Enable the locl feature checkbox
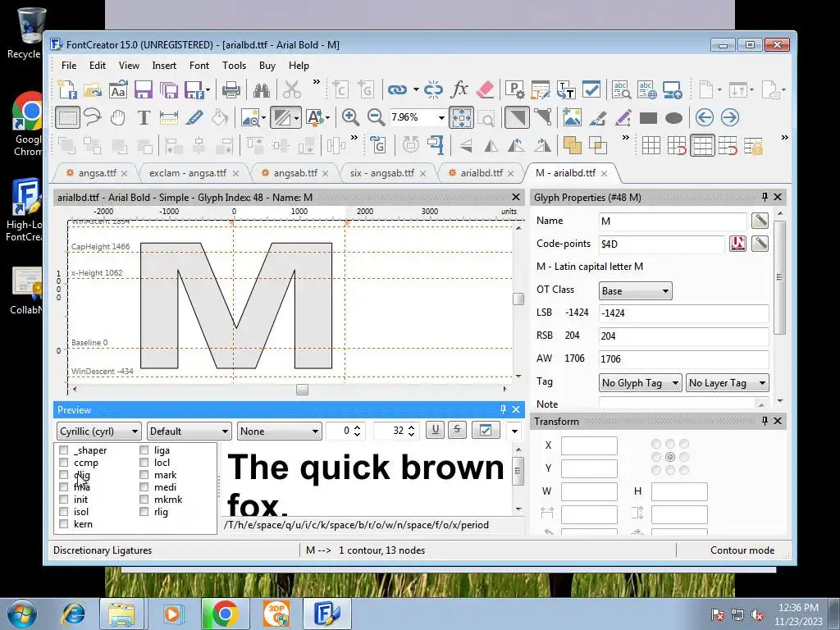 click(144, 463)
